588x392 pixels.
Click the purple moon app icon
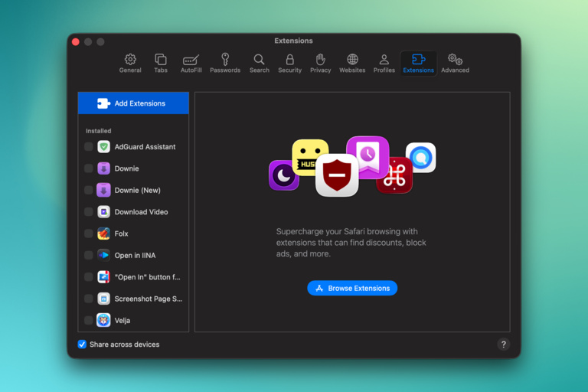point(283,175)
